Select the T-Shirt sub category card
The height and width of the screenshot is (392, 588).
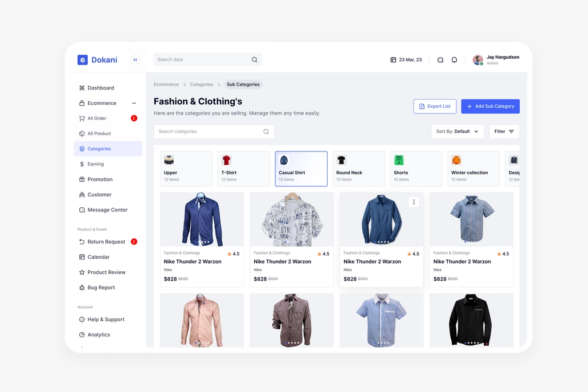click(x=244, y=169)
